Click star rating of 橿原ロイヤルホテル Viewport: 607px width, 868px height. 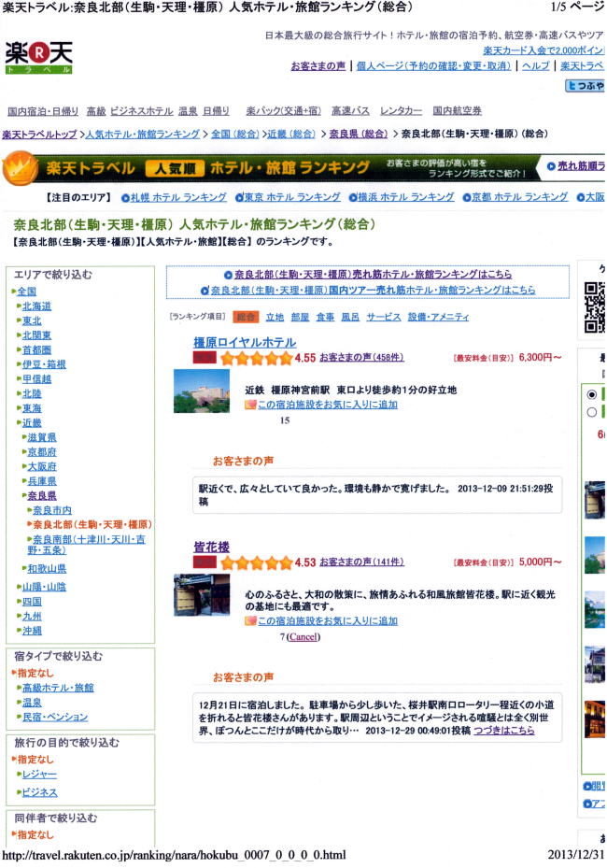(256, 359)
